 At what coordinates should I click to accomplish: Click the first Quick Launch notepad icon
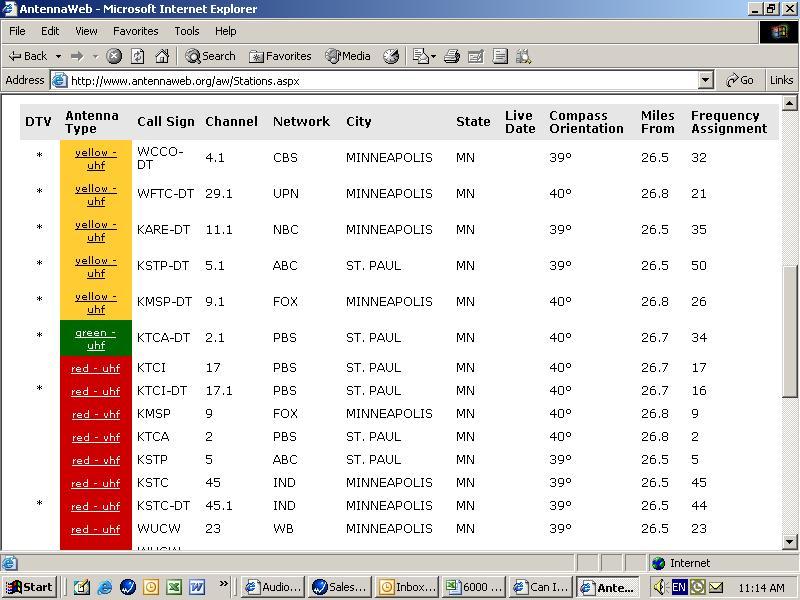(x=82, y=587)
